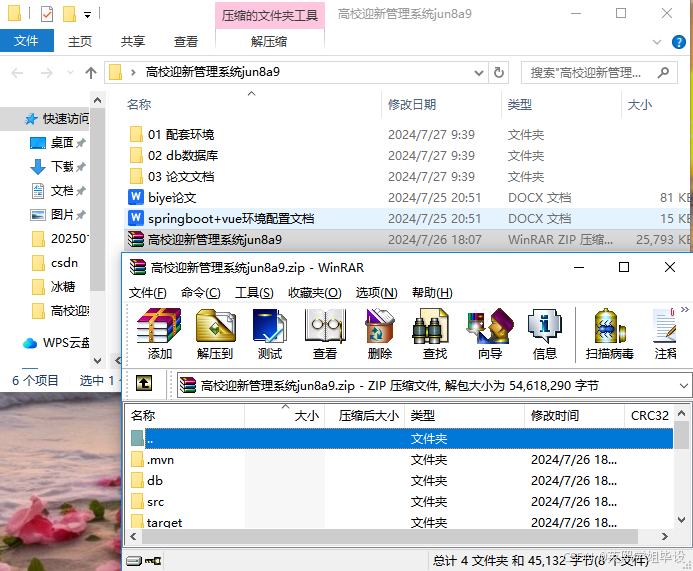The width and height of the screenshot is (693, 571).
Task: Click the Comment (注释) toolbar icon
Action: (x=665, y=334)
